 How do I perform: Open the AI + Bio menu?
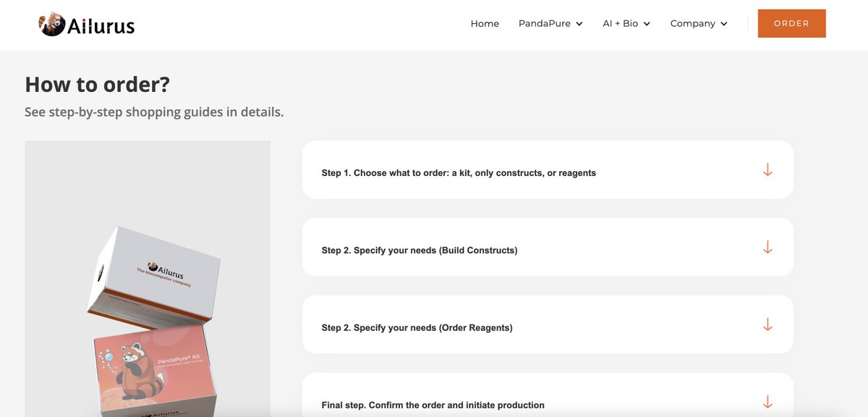(626, 23)
